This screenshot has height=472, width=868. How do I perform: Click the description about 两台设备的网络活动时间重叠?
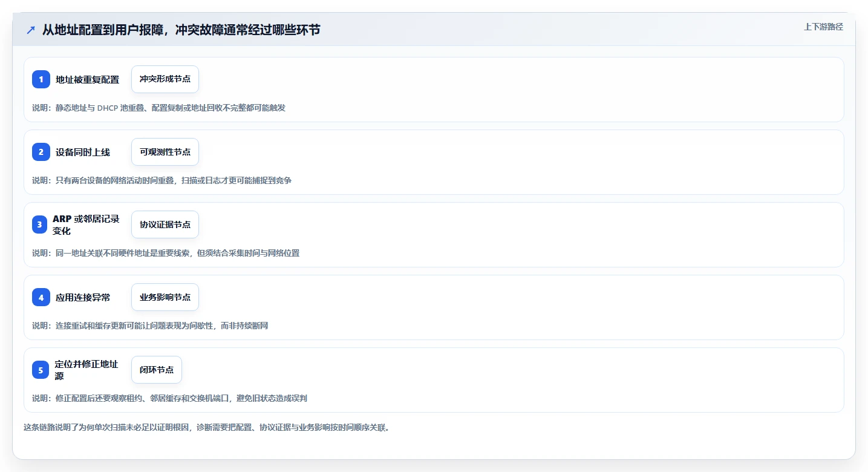point(162,180)
